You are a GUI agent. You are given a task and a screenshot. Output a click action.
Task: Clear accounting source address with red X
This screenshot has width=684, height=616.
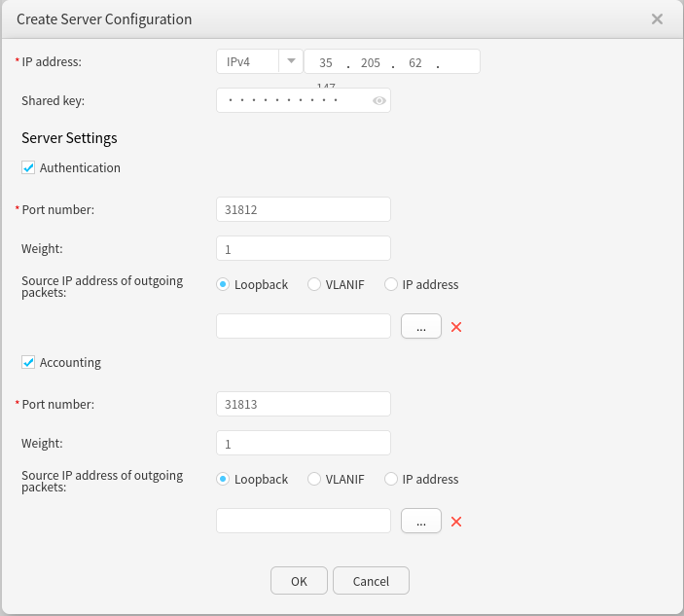[x=455, y=522]
